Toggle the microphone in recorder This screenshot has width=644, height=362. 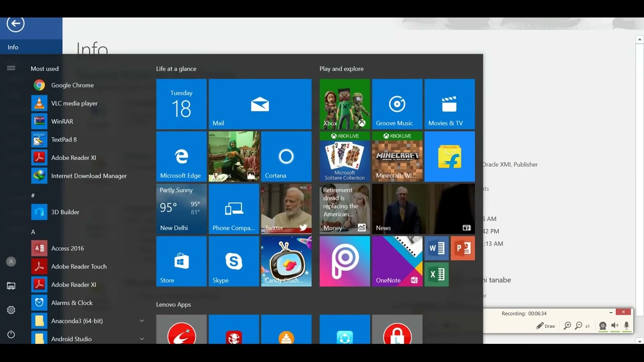click(x=626, y=326)
